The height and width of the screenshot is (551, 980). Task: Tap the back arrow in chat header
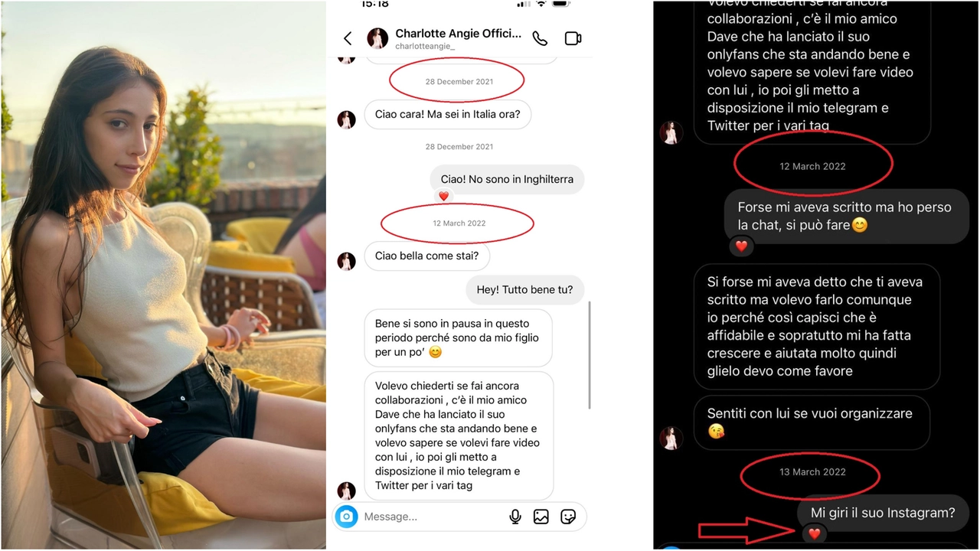(x=348, y=38)
